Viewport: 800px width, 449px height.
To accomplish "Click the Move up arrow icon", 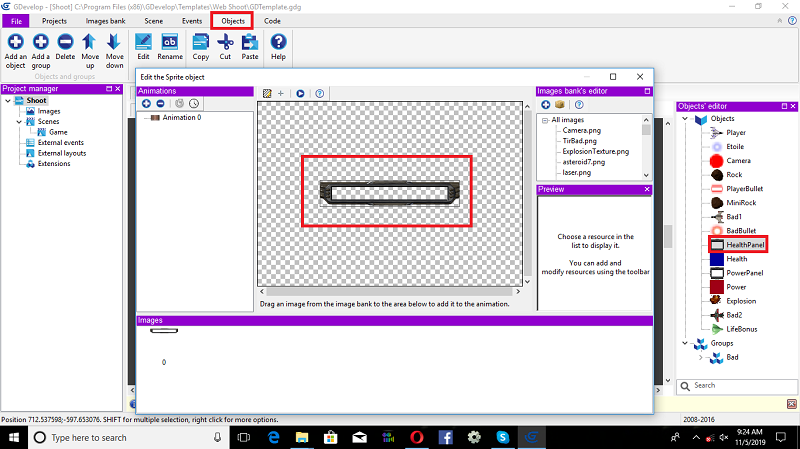I will coord(90,42).
